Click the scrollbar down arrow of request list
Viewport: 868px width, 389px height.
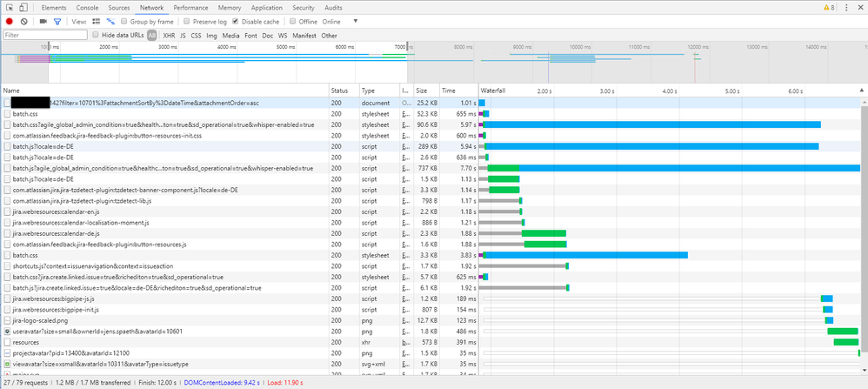coord(864,370)
